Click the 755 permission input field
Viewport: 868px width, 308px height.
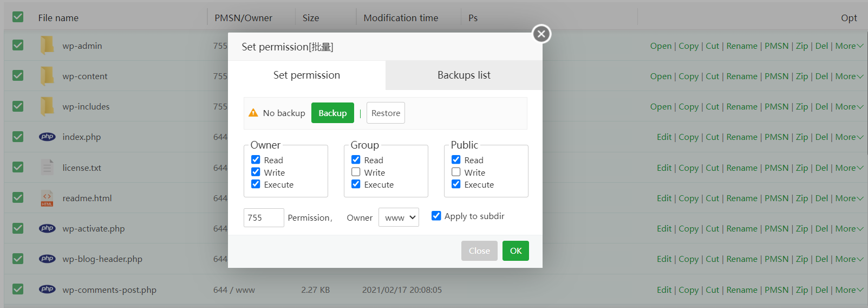[x=263, y=217]
